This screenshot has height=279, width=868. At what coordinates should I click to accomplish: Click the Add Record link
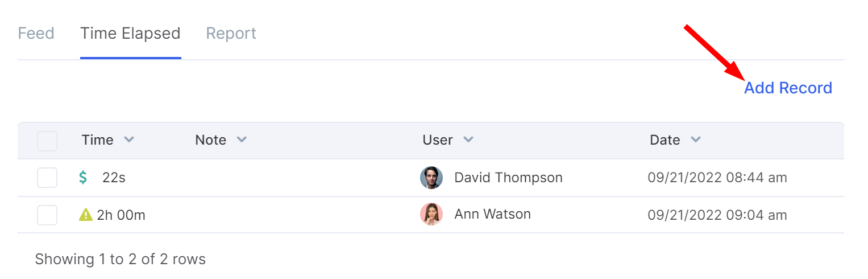point(788,88)
